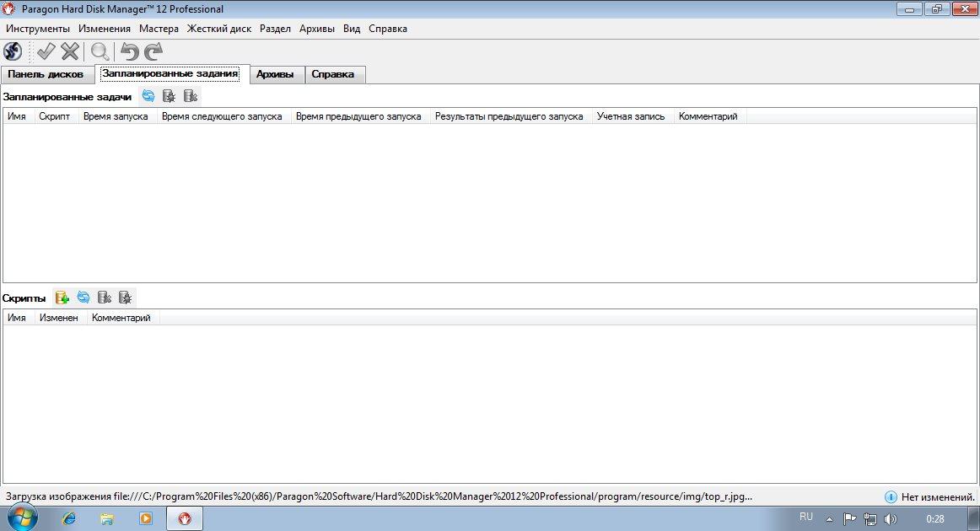Open the Изменения menu

pos(105,29)
